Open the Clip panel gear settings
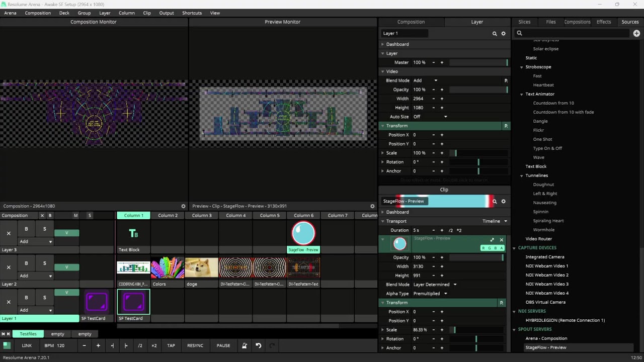Image resolution: width=644 pixels, height=362 pixels. [503, 201]
